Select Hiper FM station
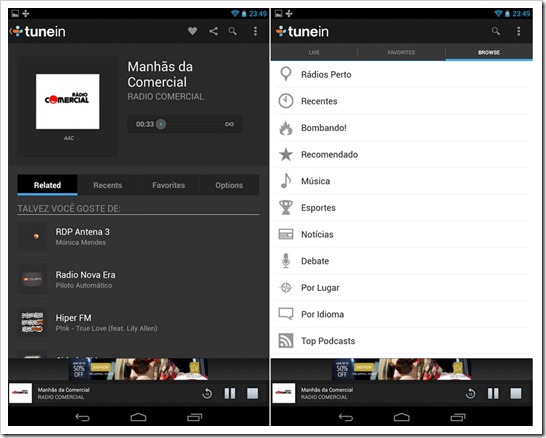Image resolution: width=546 pixels, height=438 pixels. [138, 323]
